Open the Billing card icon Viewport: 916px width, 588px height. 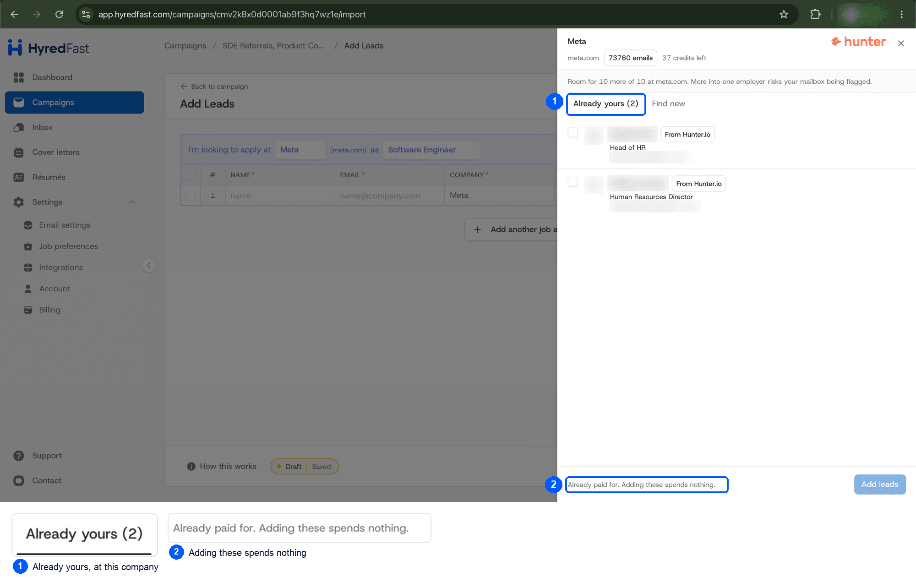coord(28,310)
